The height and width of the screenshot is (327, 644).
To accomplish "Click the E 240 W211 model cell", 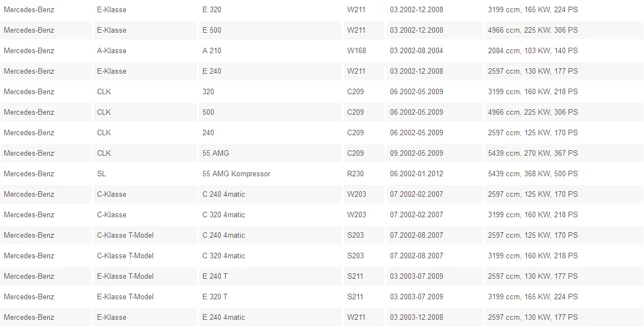I will coord(270,71).
